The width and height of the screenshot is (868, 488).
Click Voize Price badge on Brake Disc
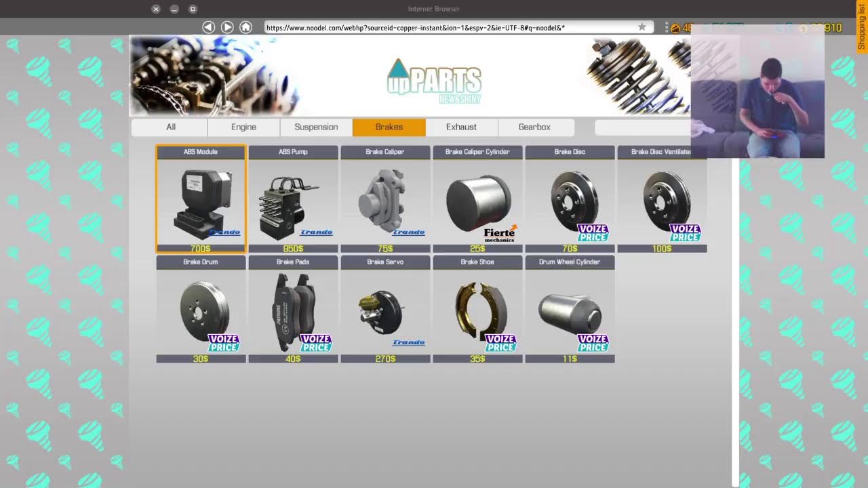[593, 233]
